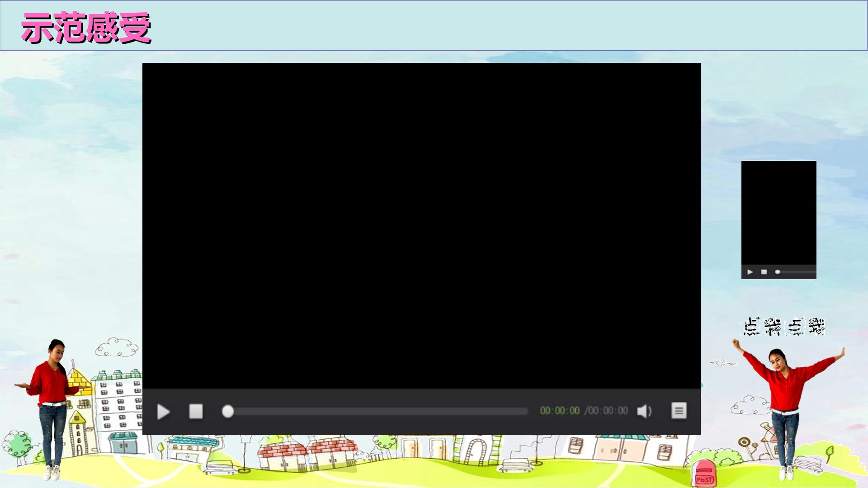
Task: Stop the main video playback
Action: pos(196,411)
